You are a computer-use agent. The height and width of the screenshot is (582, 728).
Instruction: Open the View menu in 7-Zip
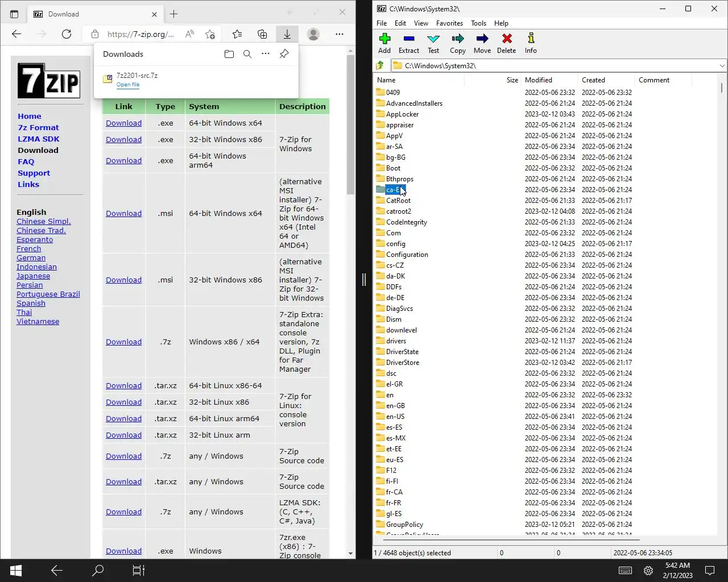click(421, 23)
